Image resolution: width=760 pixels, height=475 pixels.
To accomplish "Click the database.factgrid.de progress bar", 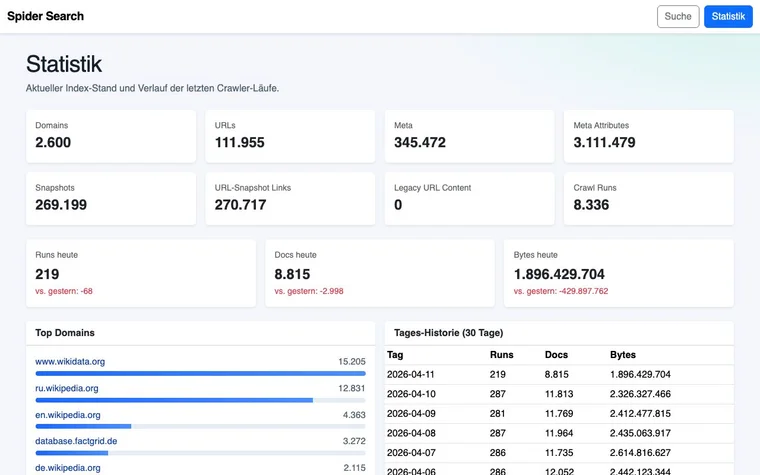I will coord(200,453).
